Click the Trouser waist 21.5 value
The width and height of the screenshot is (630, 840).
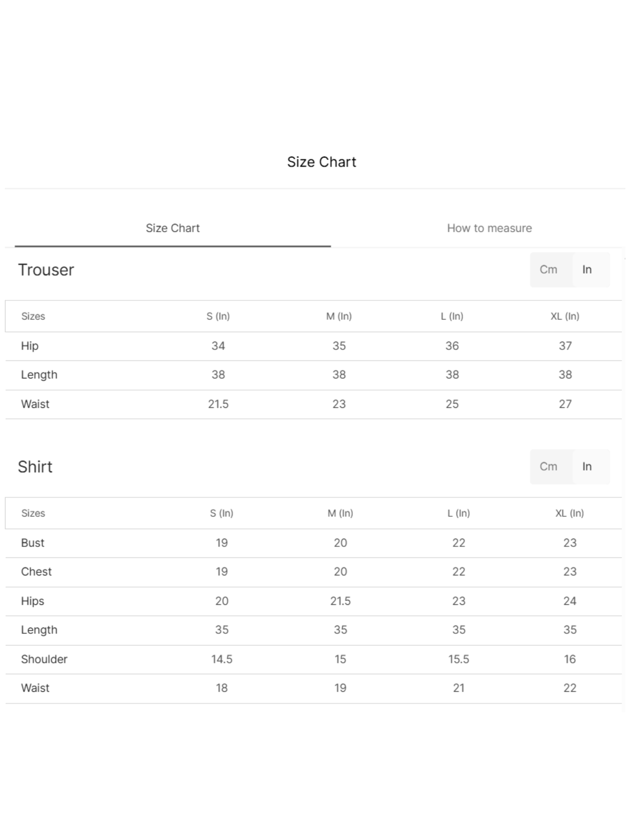[218, 404]
